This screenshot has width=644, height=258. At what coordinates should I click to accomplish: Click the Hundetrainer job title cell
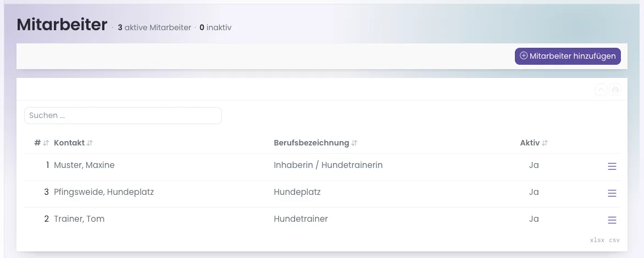point(301,219)
